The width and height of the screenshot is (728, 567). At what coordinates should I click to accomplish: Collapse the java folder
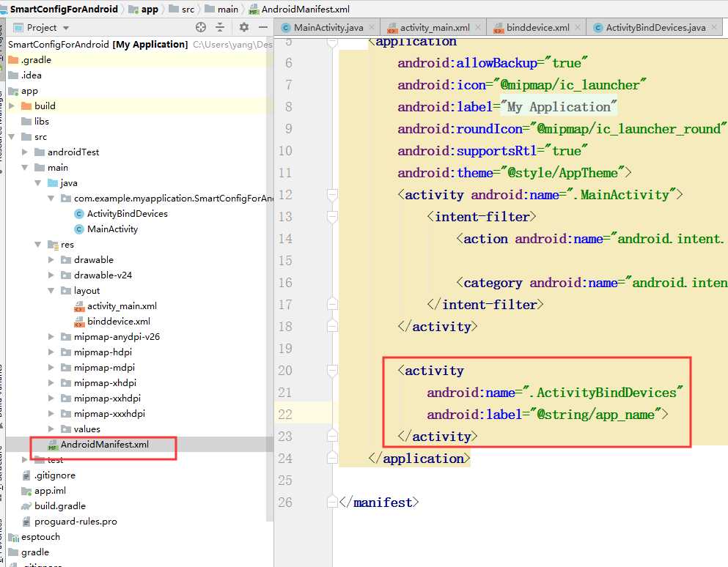37,183
